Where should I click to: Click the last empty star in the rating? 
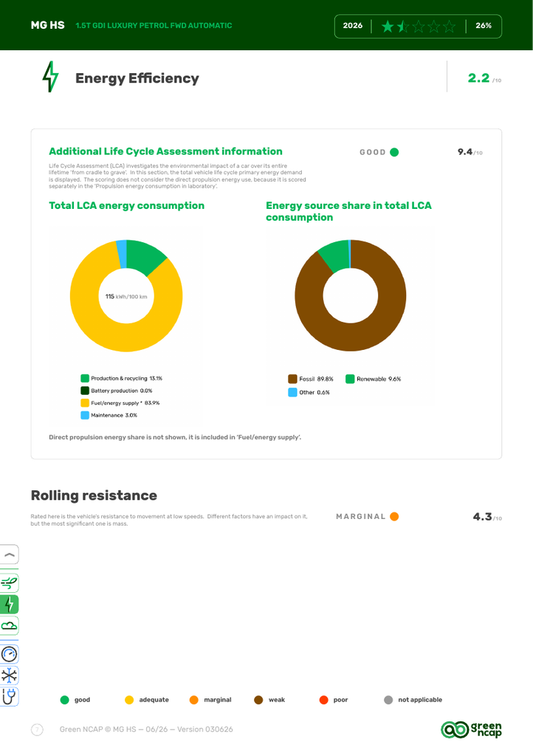click(449, 26)
